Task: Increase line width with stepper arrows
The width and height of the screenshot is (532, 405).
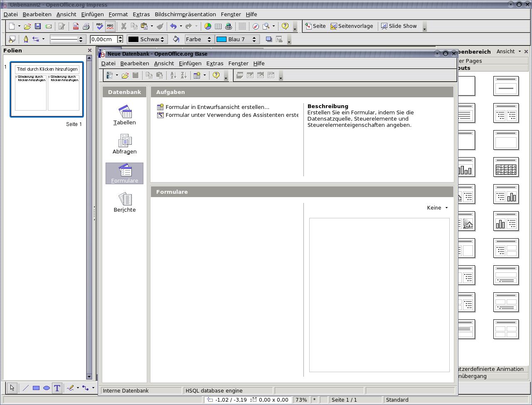Action: [x=120, y=37]
